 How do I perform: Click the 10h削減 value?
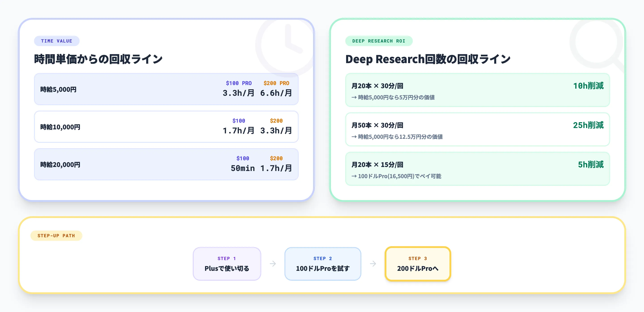[588, 86]
